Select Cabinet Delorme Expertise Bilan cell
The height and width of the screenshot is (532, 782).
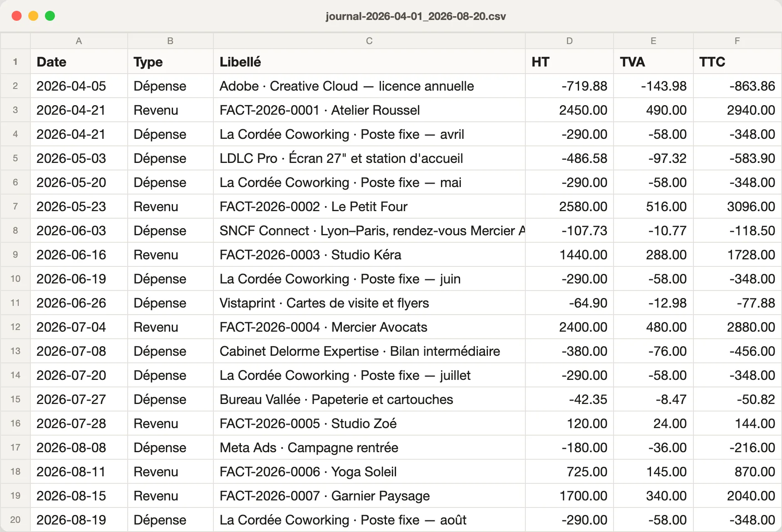[x=369, y=351]
